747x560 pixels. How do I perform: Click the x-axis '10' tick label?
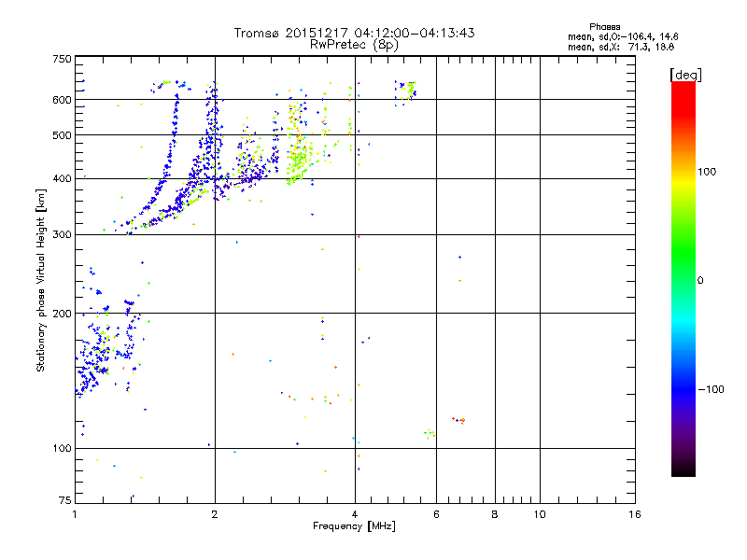[540, 514]
